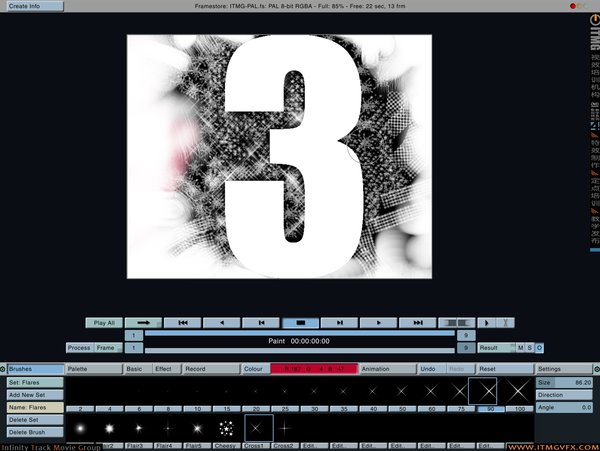Select the Angle value field

click(564, 407)
